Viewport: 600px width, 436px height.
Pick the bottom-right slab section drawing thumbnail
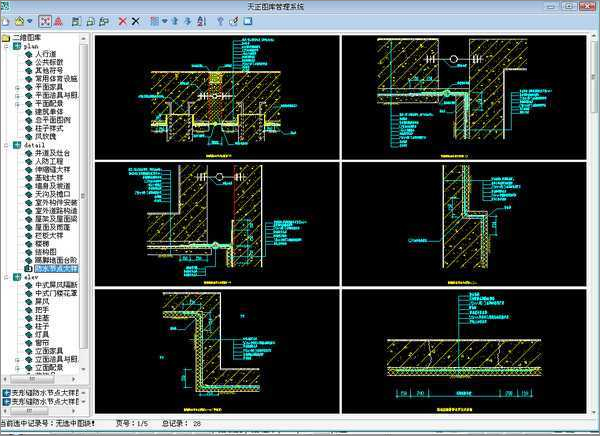pyautogui.click(x=464, y=351)
